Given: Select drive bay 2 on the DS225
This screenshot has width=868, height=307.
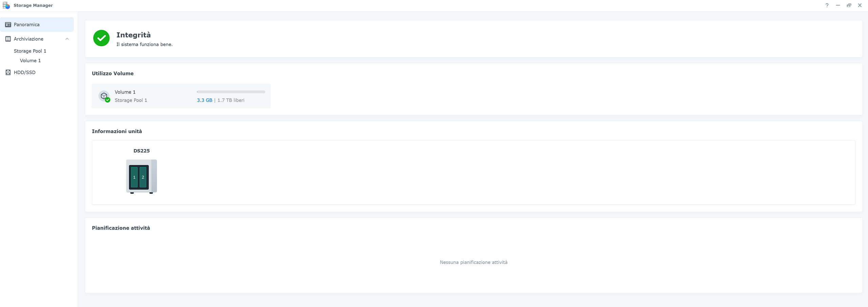Looking at the screenshot, I should (x=143, y=177).
